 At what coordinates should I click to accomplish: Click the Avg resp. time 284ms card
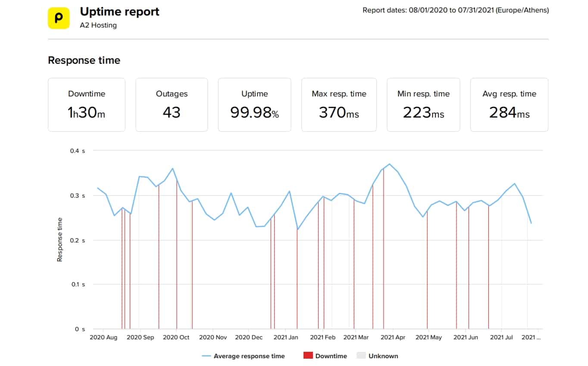click(509, 105)
